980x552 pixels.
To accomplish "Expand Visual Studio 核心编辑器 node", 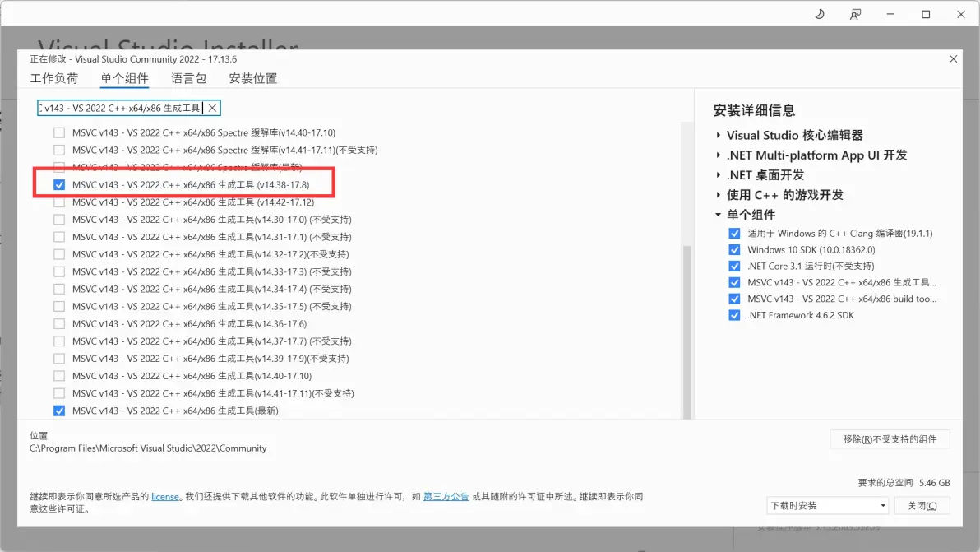I will click(718, 135).
